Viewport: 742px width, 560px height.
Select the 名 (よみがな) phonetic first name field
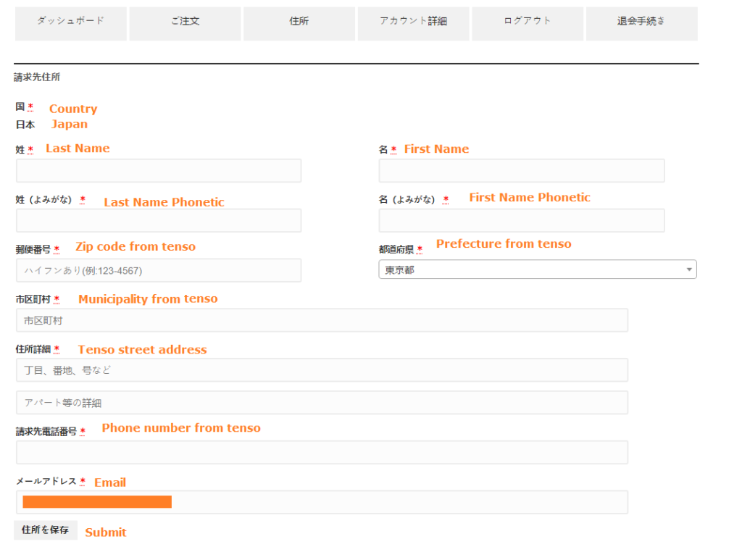pos(521,221)
